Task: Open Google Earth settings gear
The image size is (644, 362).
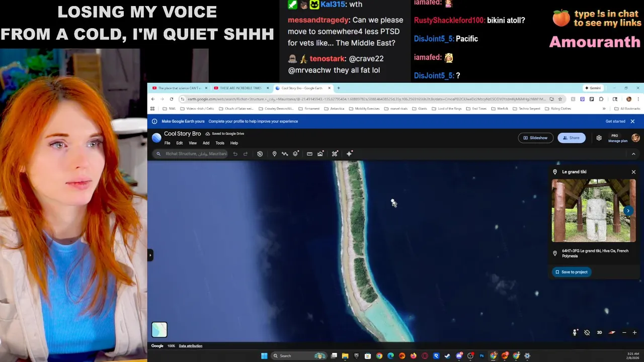Action: click(599, 138)
